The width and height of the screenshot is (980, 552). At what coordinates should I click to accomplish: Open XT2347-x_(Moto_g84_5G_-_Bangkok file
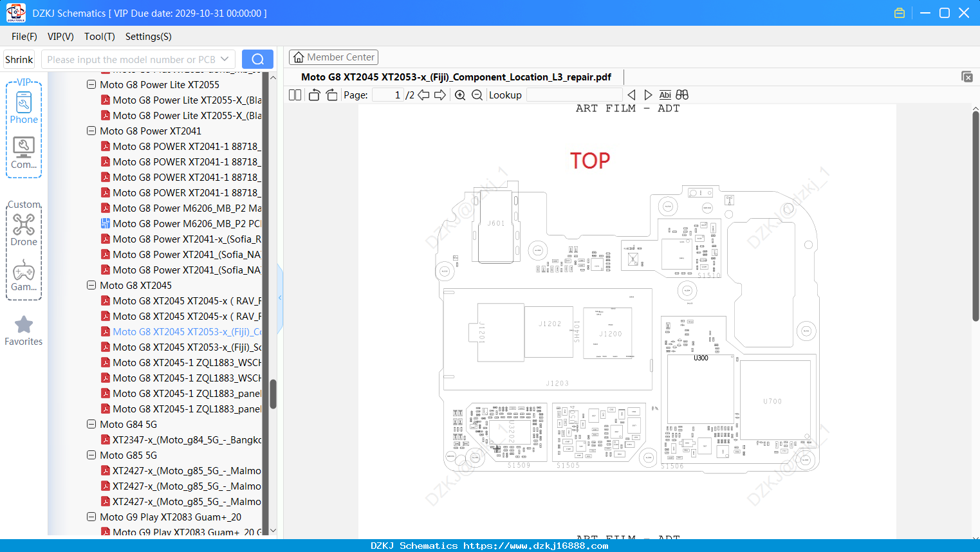181,439
